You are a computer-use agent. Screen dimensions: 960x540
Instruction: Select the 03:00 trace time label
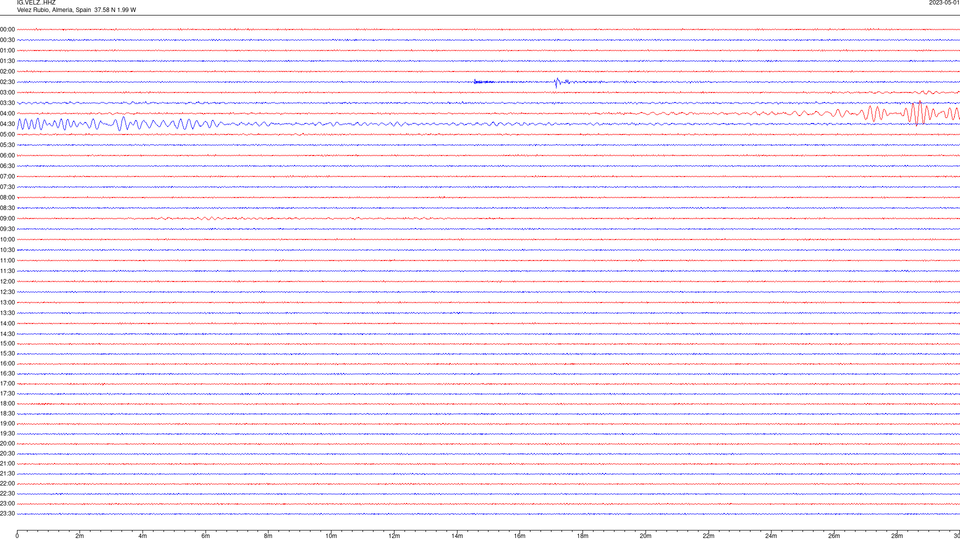pyautogui.click(x=7, y=92)
